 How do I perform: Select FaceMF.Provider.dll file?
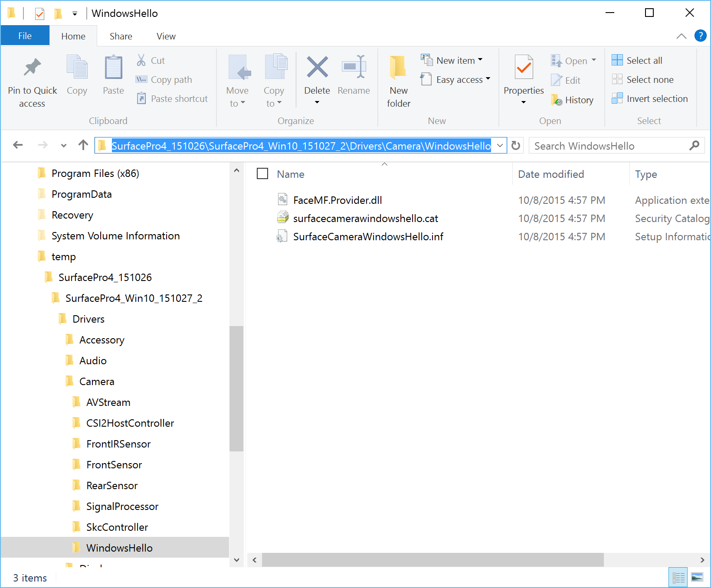(337, 200)
